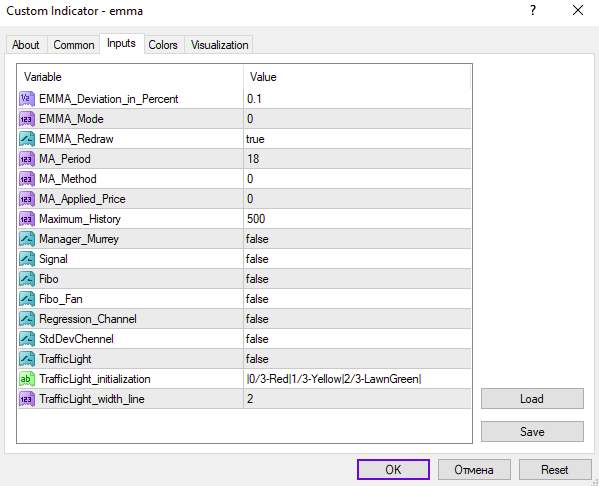Open the Common tab
Screen dimensions: 599x486
(x=74, y=45)
